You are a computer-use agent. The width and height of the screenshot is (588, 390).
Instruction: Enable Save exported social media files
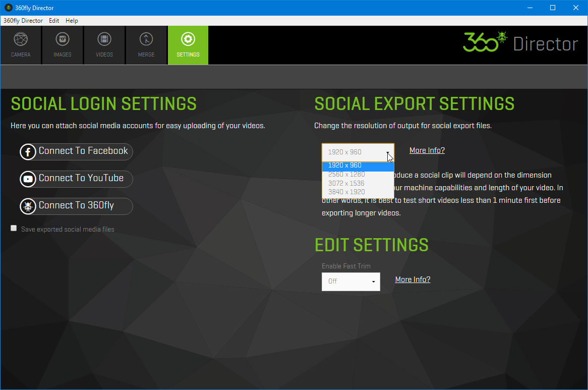pyautogui.click(x=14, y=229)
